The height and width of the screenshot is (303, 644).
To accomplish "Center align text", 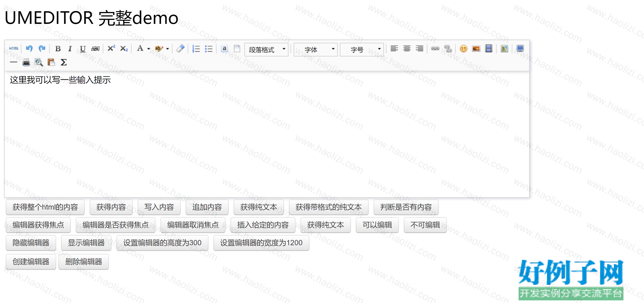I will (x=407, y=49).
